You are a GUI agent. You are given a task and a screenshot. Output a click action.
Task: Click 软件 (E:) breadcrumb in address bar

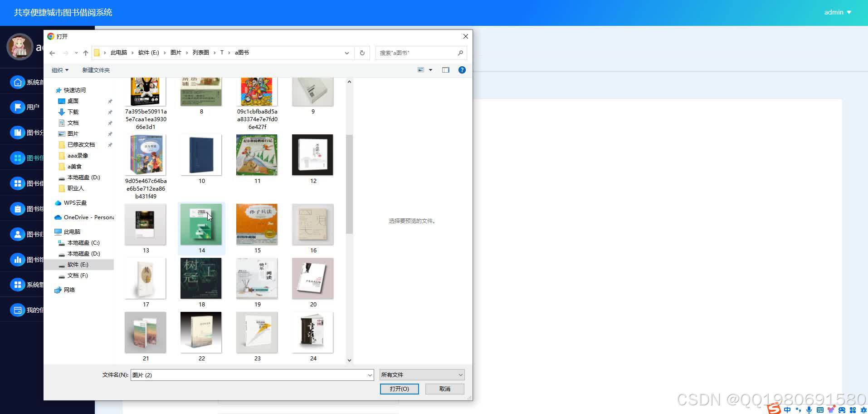point(149,53)
